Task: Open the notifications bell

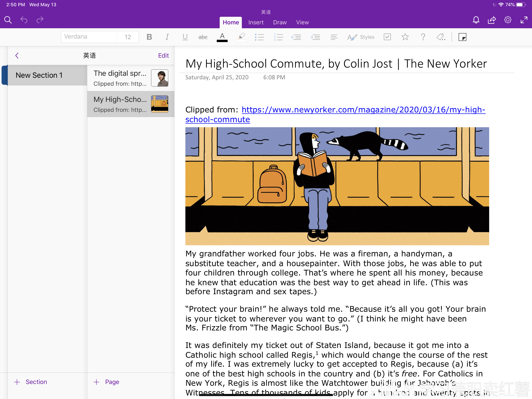Action: point(476,20)
